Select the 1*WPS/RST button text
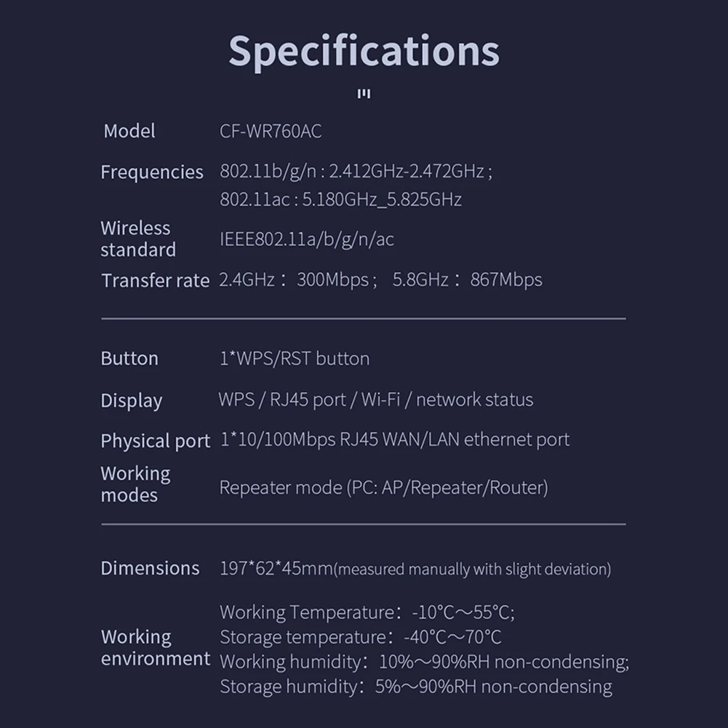The image size is (728, 728). (x=294, y=359)
